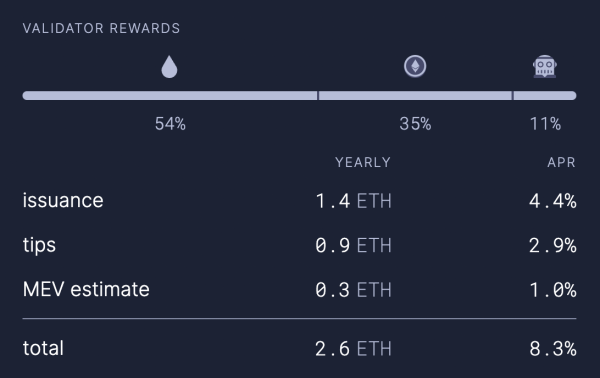Click the 2.9% tips APR value
Screen dimensions: 600x378
(x=553, y=245)
